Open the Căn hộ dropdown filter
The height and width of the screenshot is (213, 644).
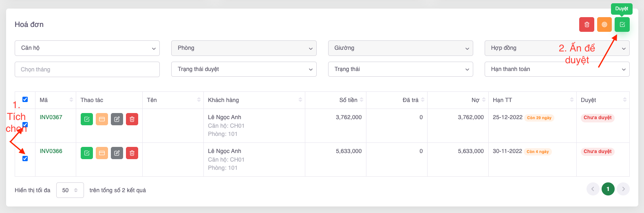click(87, 48)
